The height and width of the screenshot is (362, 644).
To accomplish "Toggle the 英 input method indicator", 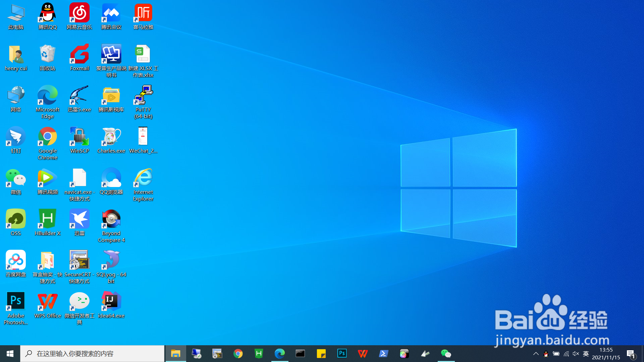I will [x=586, y=354].
